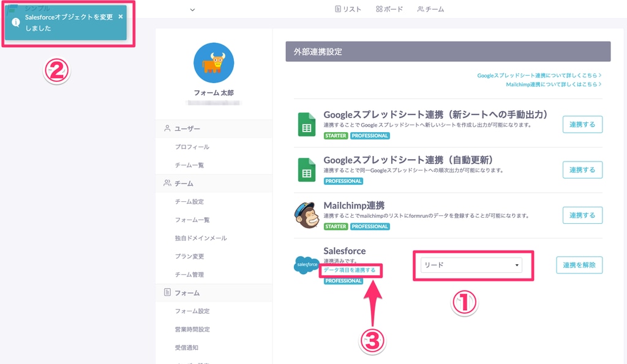The height and width of the screenshot is (364, 627).
Task: Close the Salesforce object changed notification
Action: [121, 17]
